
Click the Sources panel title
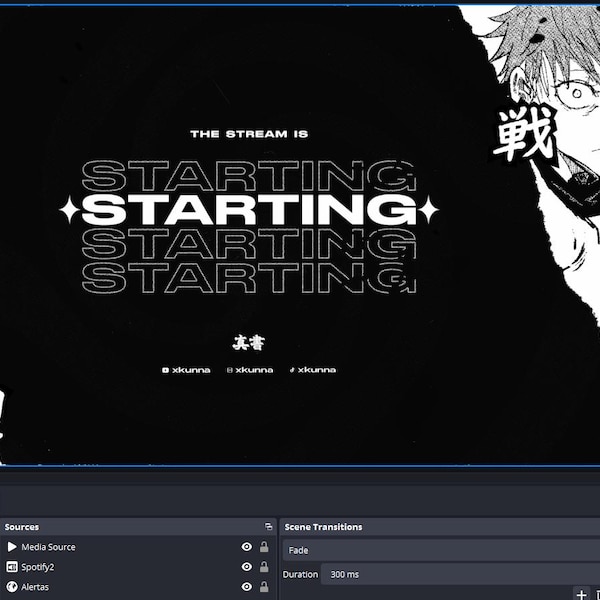22,527
